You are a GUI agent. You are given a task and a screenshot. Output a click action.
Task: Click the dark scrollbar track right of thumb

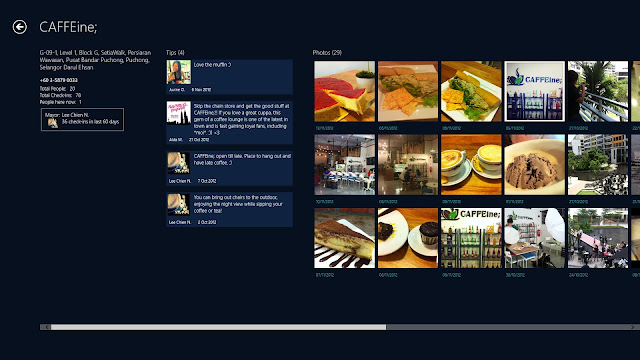tap(507, 327)
